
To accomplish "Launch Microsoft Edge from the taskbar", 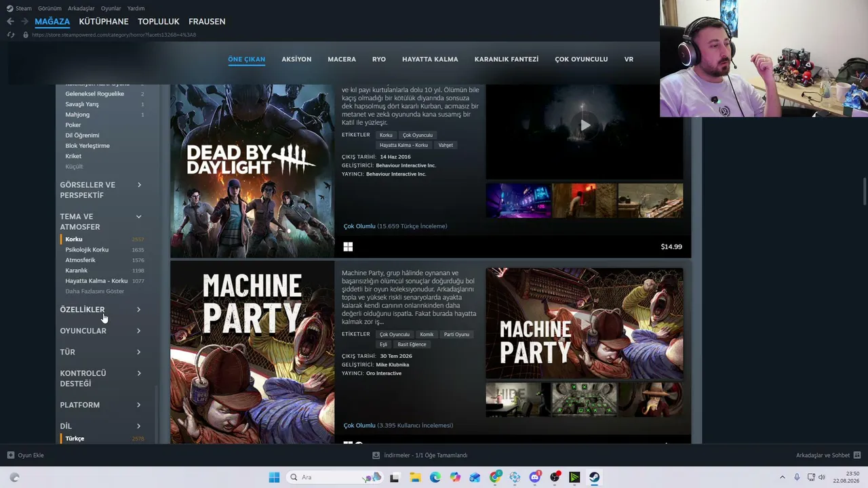I will coord(435,477).
